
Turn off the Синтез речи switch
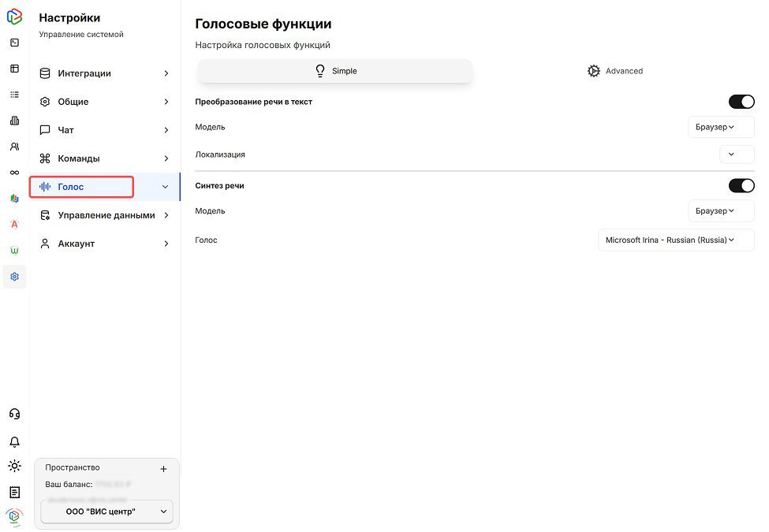tap(741, 186)
